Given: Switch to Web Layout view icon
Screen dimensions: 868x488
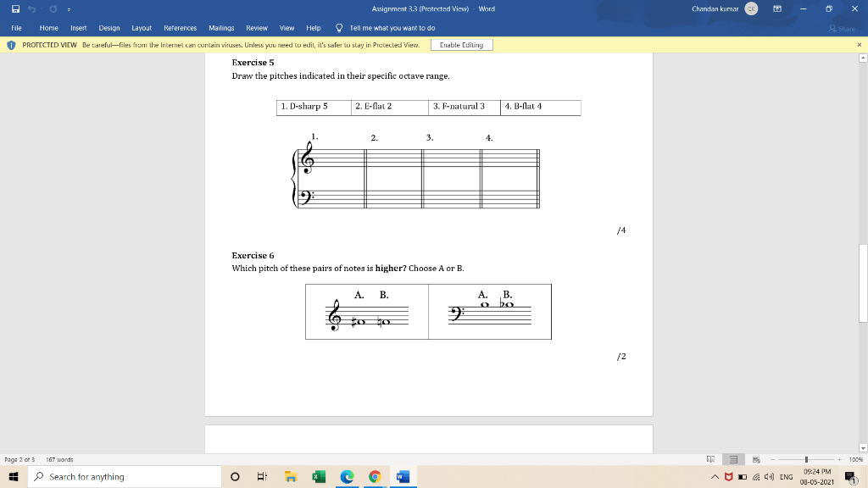Looking at the screenshot, I should (756, 459).
